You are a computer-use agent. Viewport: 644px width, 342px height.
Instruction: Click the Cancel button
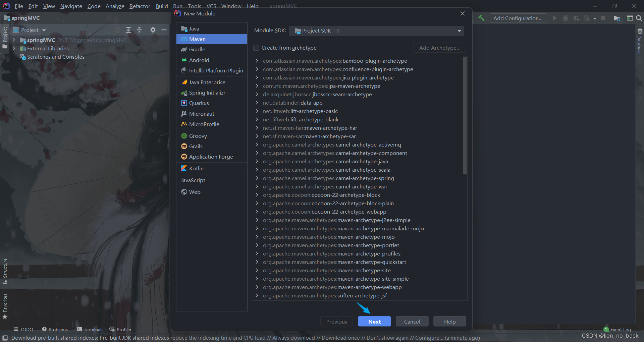point(412,322)
